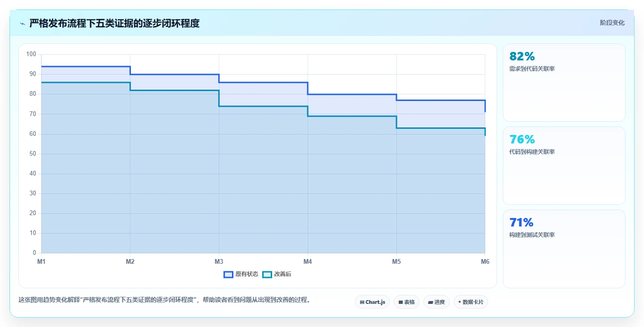Click the Chart.js tag chip
This screenshot has height=327, width=644.
tap(372, 302)
